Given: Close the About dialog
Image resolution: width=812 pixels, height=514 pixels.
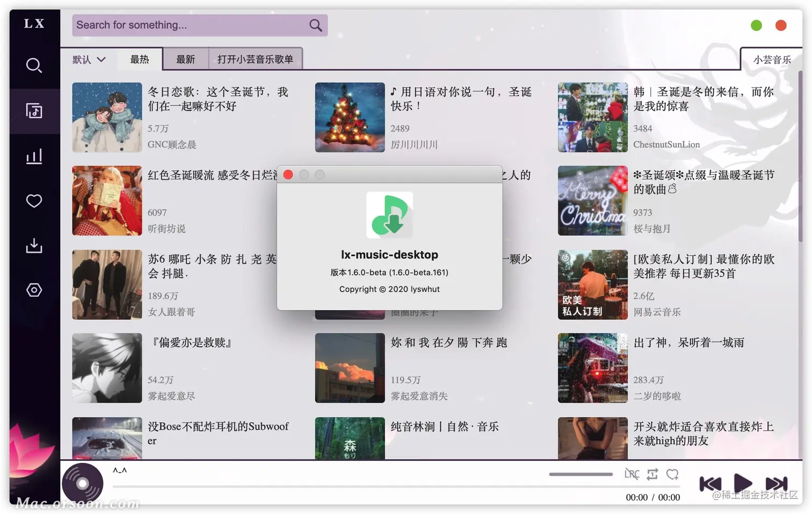Looking at the screenshot, I should click(288, 175).
